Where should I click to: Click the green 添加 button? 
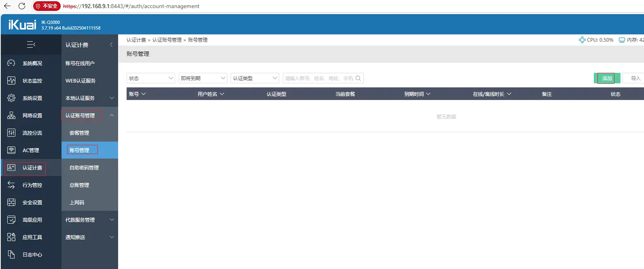(x=606, y=78)
